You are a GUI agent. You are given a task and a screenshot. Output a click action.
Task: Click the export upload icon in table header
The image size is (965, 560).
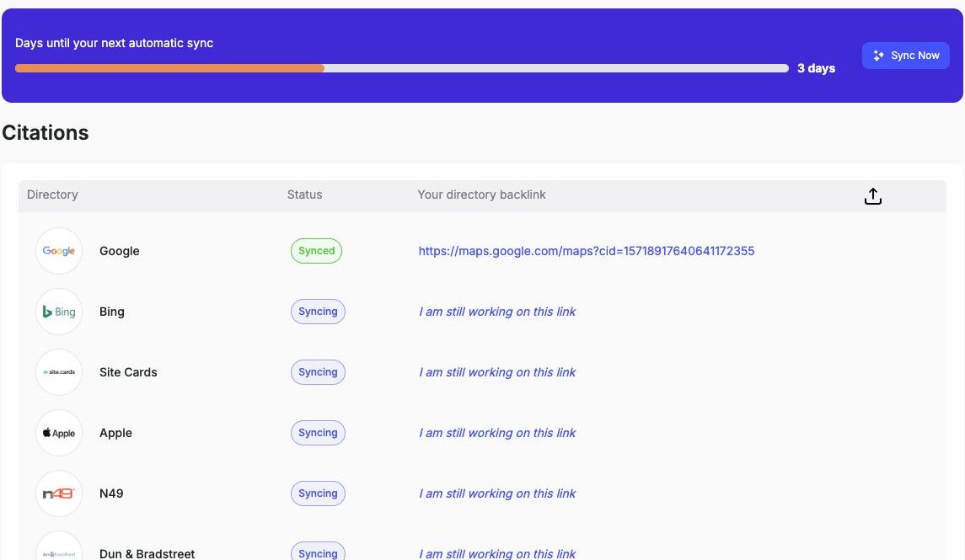[872, 196]
